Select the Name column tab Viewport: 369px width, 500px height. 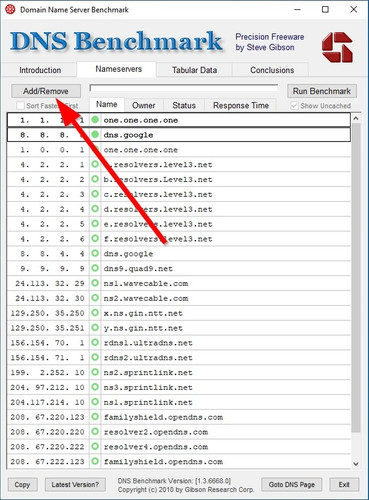pos(107,104)
